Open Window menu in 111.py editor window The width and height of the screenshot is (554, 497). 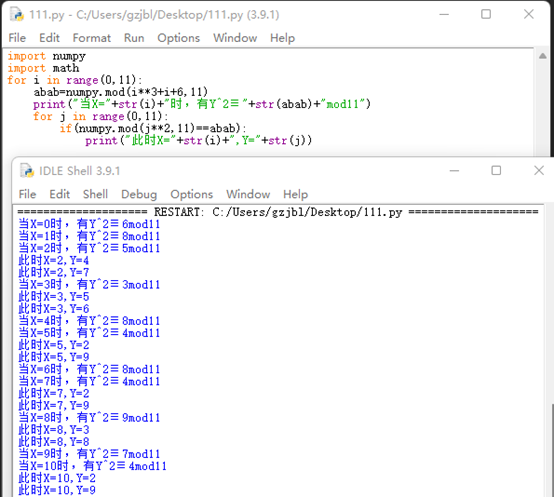coord(235,38)
